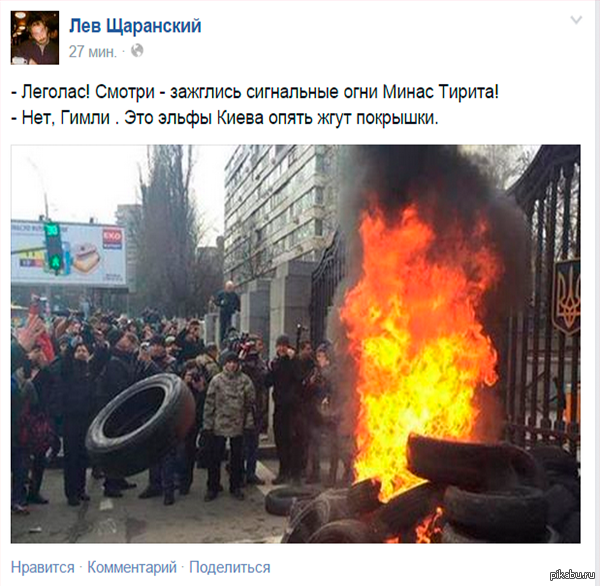Viewport: 600px width, 586px height.
Task: Click the tire being rolled by crowd
Action: coord(140,425)
